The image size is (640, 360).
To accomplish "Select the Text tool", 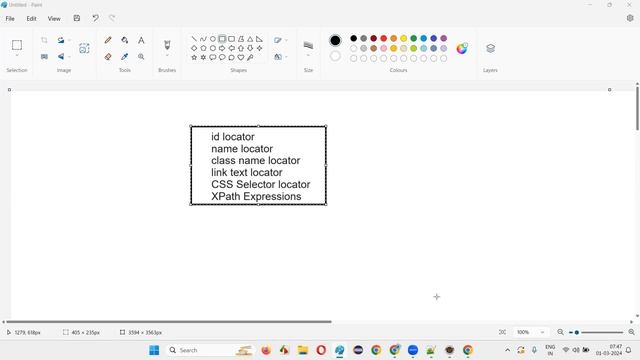I will pos(141,40).
